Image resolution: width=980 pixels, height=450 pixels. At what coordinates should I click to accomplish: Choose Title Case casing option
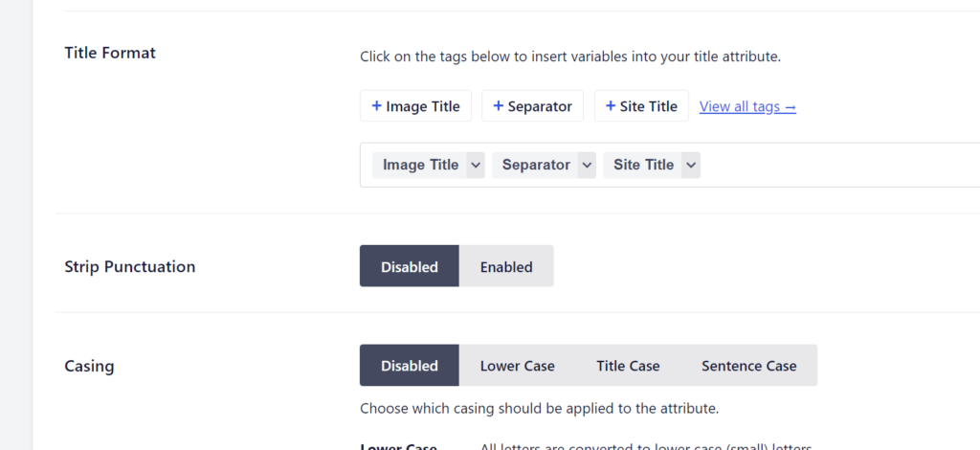pyautogui.click(x=628, y=366)
